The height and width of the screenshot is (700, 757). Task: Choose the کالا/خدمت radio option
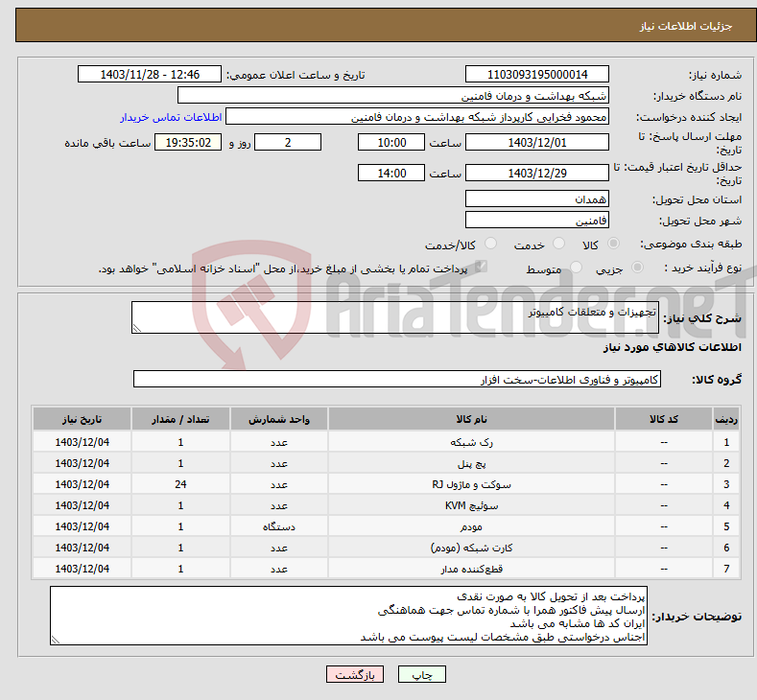pos(490,245)
